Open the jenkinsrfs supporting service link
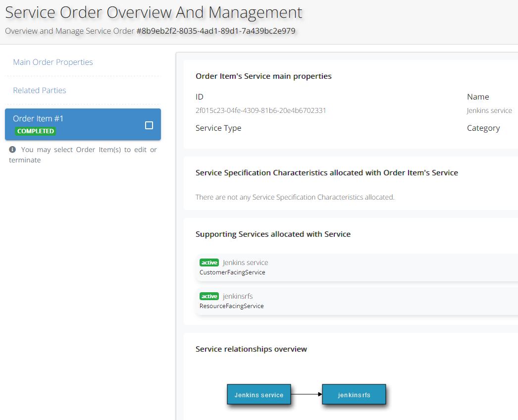 coord(238,296)
